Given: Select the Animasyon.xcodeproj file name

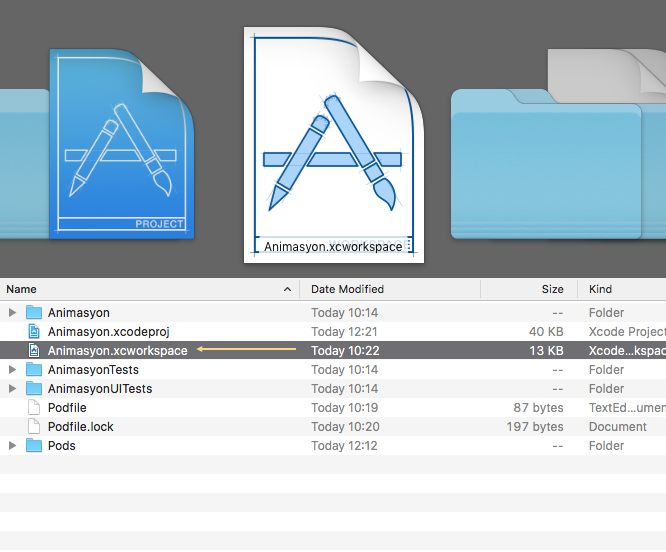Looking at the screenshot, I should [x=109, y=332].
